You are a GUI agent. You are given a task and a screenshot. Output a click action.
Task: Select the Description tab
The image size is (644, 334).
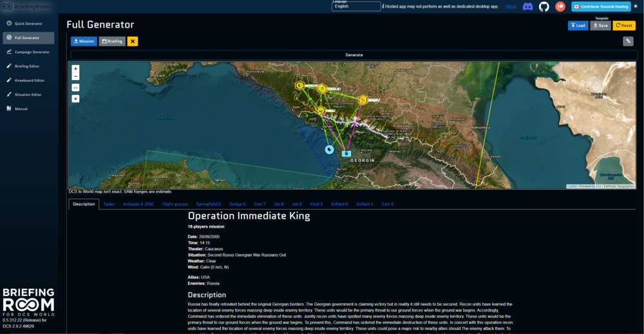tap(84, 204)
